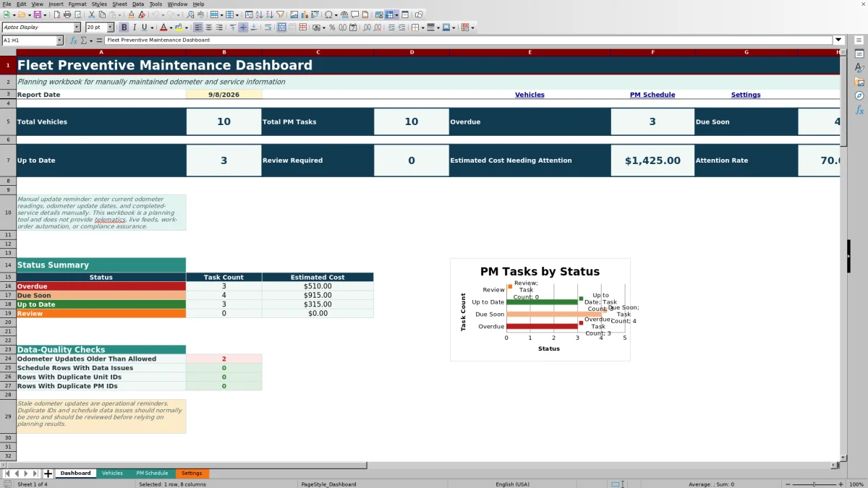Image resolution: width=868 pixels, height=488 pixels.
Task: Open the Data menu
Action: 138,4
